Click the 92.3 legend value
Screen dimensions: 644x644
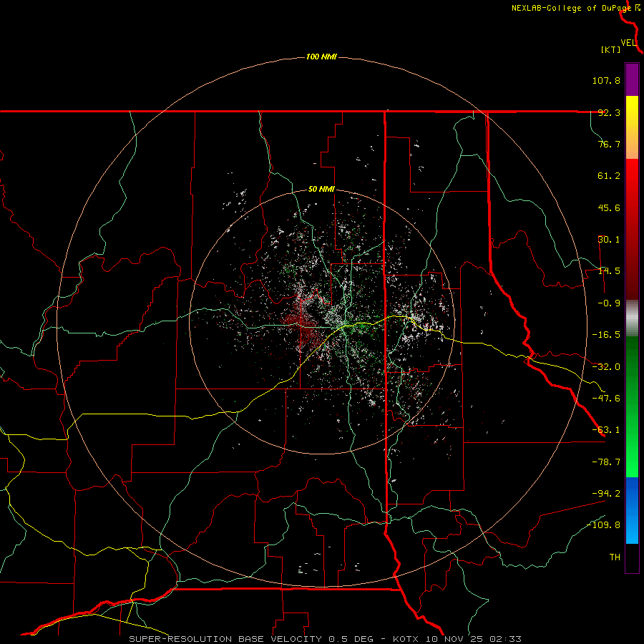609,112
